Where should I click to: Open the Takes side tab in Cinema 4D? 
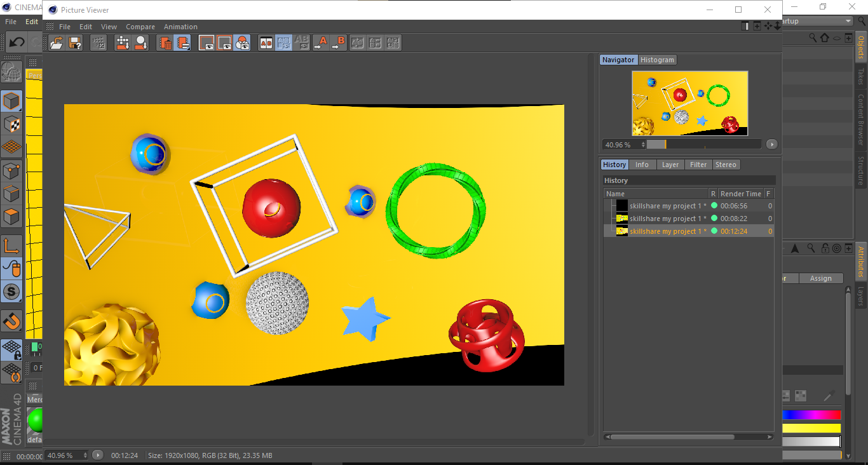(861, 76)
